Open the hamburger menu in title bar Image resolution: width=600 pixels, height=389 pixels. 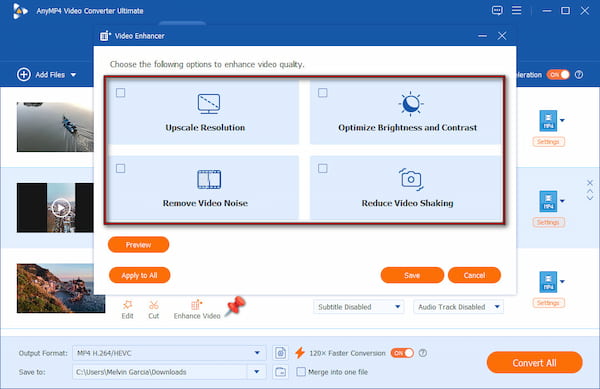[x=517, y=10]
